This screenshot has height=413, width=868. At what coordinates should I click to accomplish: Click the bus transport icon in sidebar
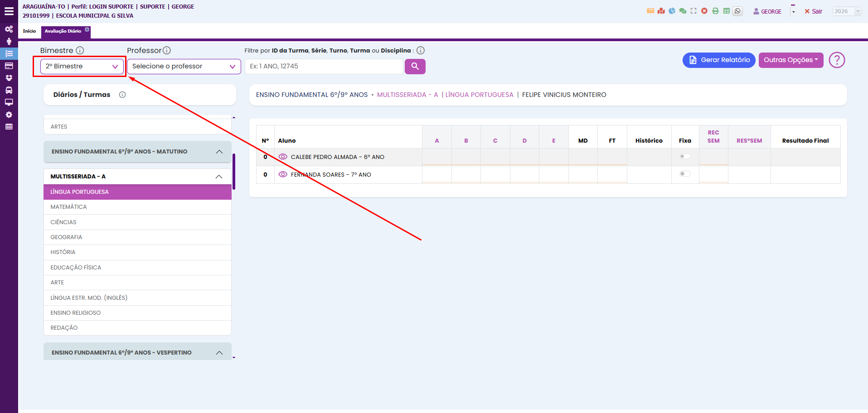(9, 90)
